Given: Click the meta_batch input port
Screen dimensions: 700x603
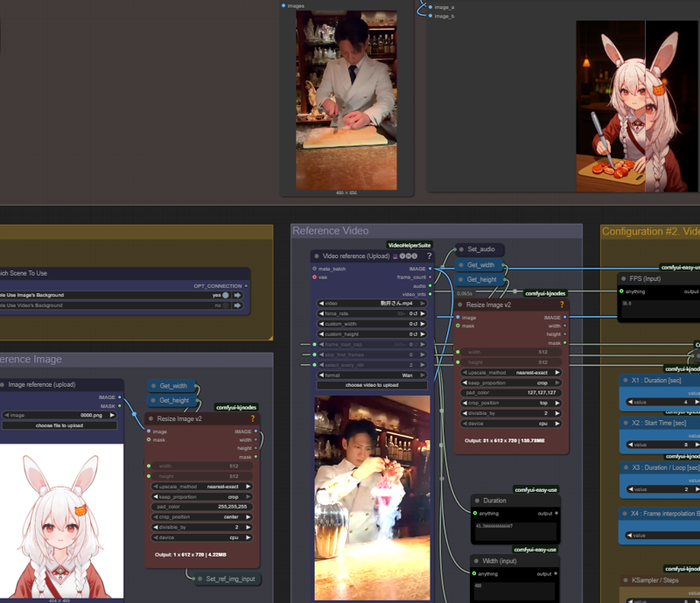Looking at the screenshot, I should [x=315, y=269].
